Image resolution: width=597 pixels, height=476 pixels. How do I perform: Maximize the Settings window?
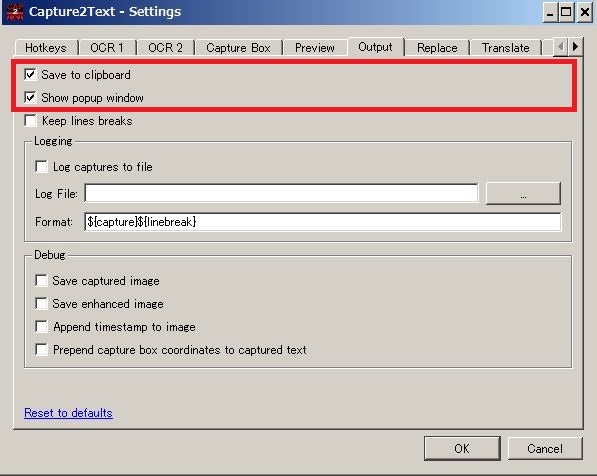pyautogui.click(x=566, y=13)
